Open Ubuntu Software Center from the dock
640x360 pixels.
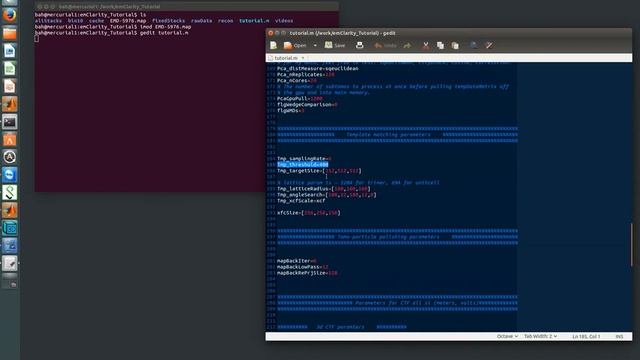[x=10, y=140]
